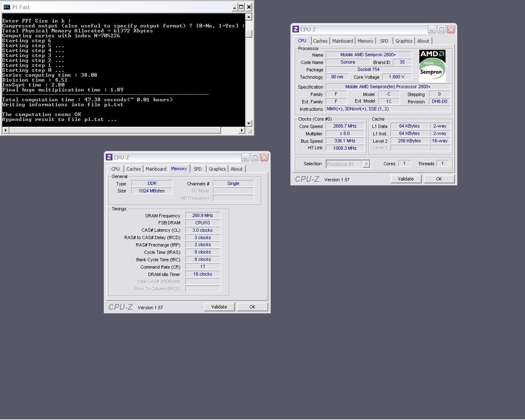Open the Mainboard tab in the CPU window
This screenshot has height=420, width=525.
tap(342, 41)
